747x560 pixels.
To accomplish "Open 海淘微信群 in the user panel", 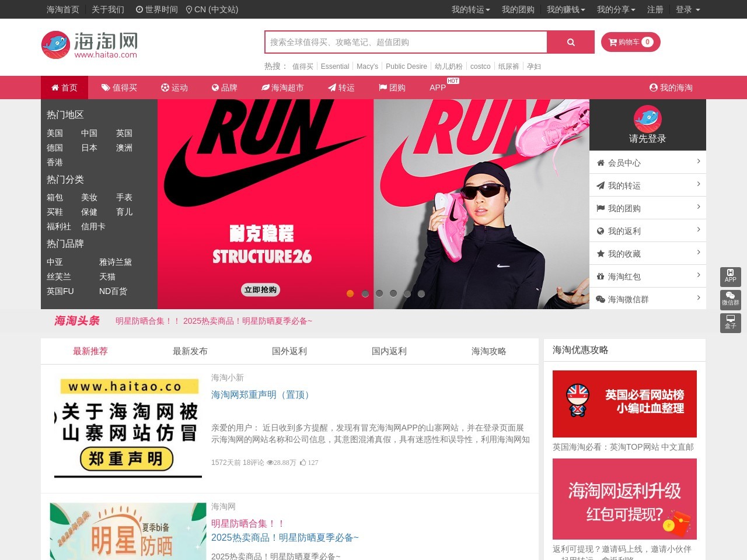I will (648, 299).
